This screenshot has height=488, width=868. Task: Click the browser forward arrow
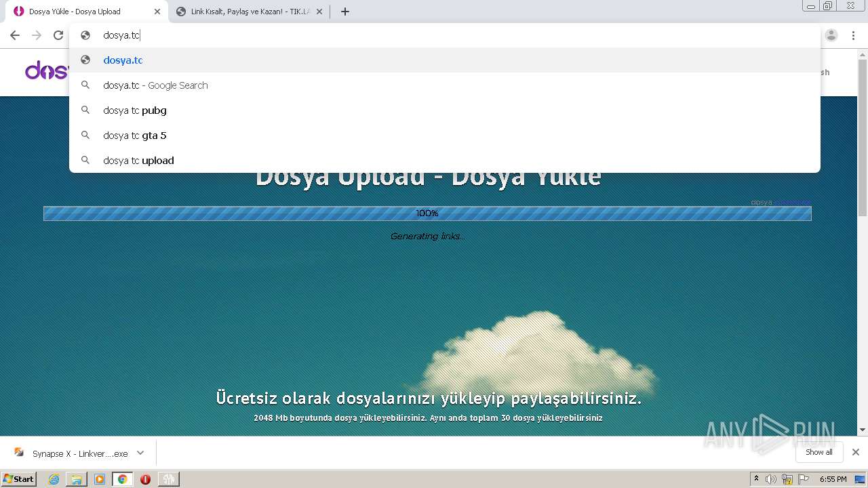tap(37, 35)
